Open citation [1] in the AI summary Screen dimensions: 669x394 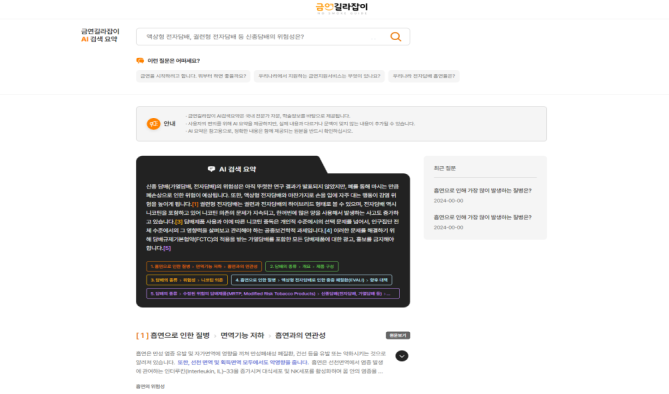tap(195, 204)
